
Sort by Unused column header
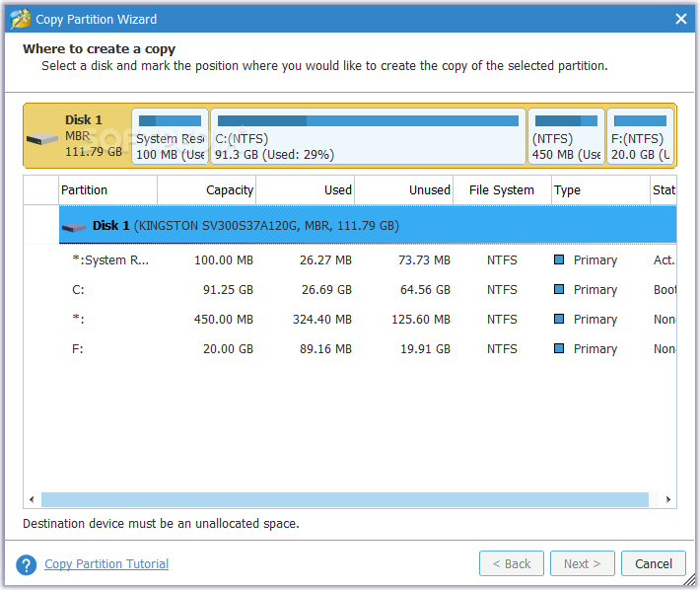click(404, 190)
